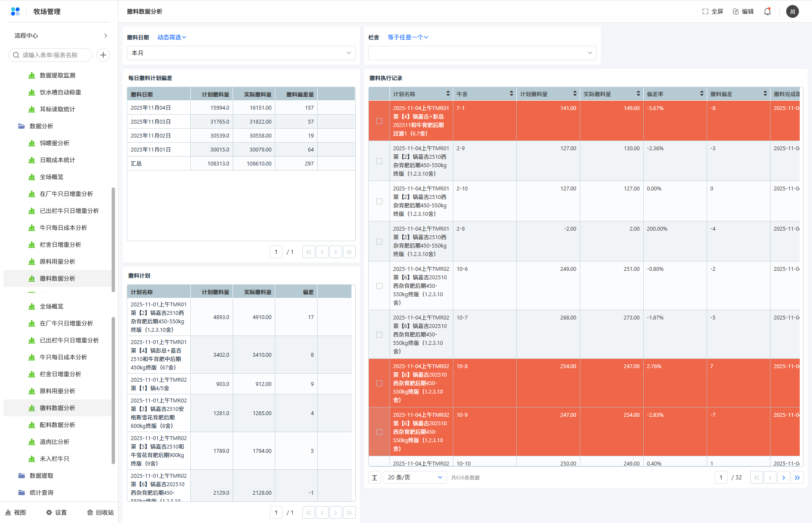Open 饲喂量分析 report in sidebar
The height and width of the screenshot is (523, 812).
(x=55, y=143)
